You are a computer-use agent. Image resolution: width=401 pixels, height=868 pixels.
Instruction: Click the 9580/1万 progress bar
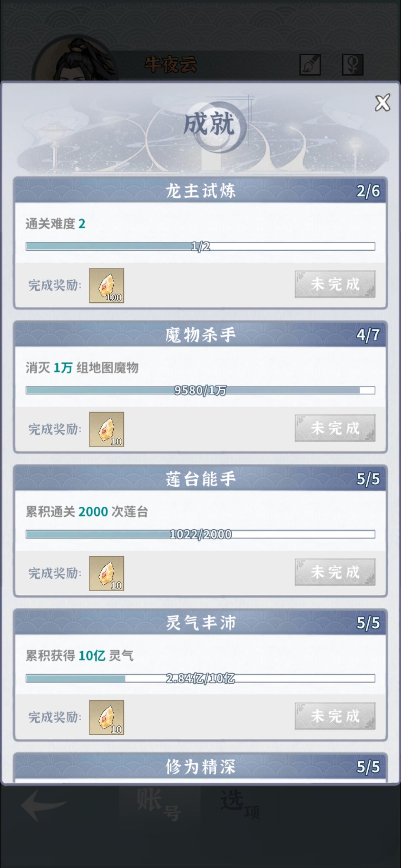click(x=200, y=390)
